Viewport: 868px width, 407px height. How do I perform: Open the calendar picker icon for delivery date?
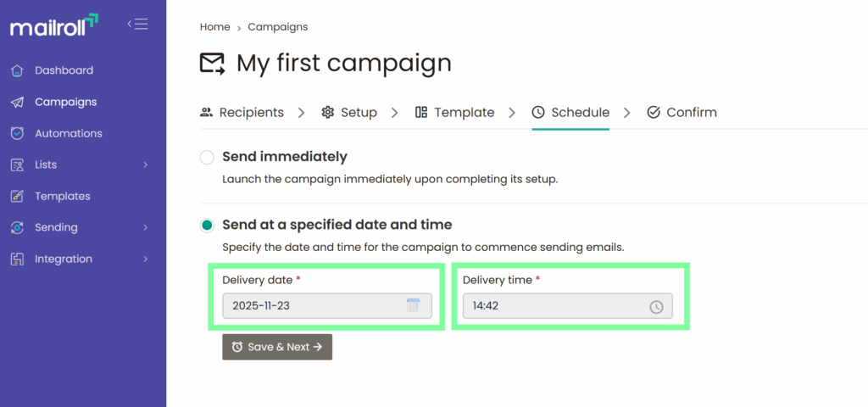413,306
